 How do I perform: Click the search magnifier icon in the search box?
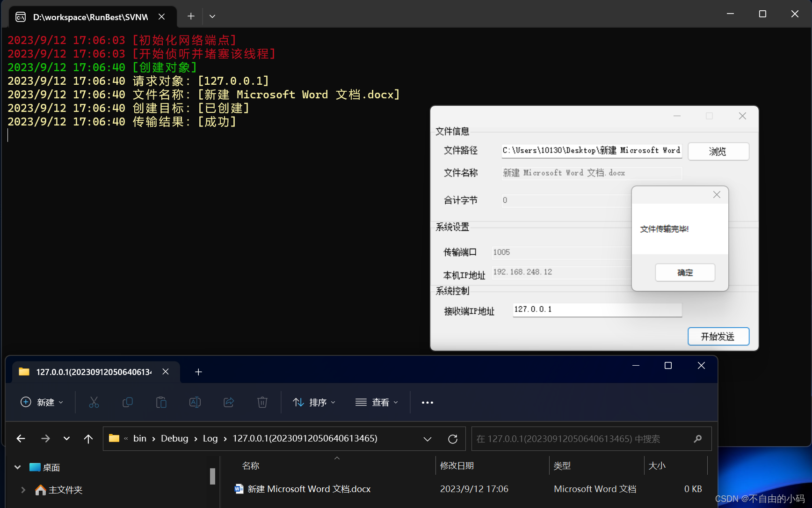[x=697, y=439]
